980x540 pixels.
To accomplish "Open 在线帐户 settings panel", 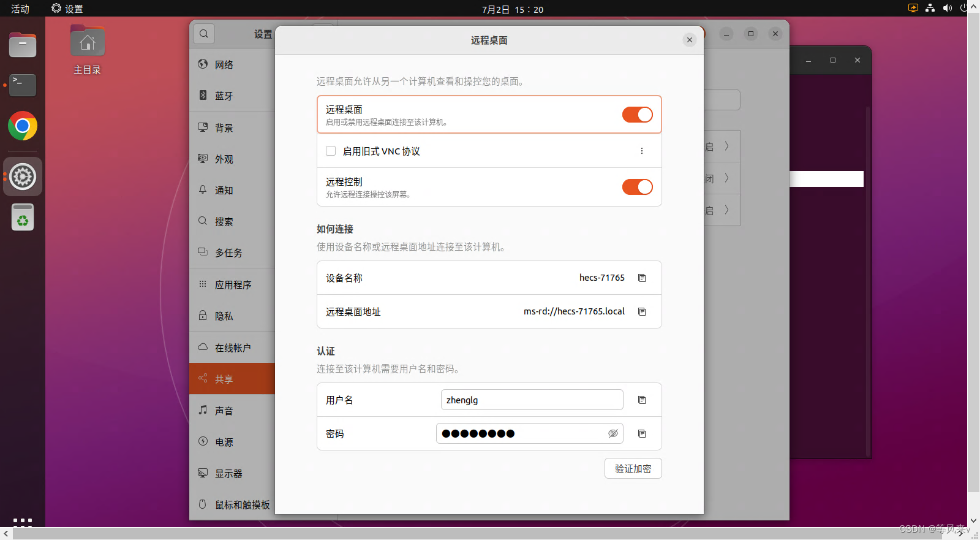I will pyautogui.click(x=232, y=348).
